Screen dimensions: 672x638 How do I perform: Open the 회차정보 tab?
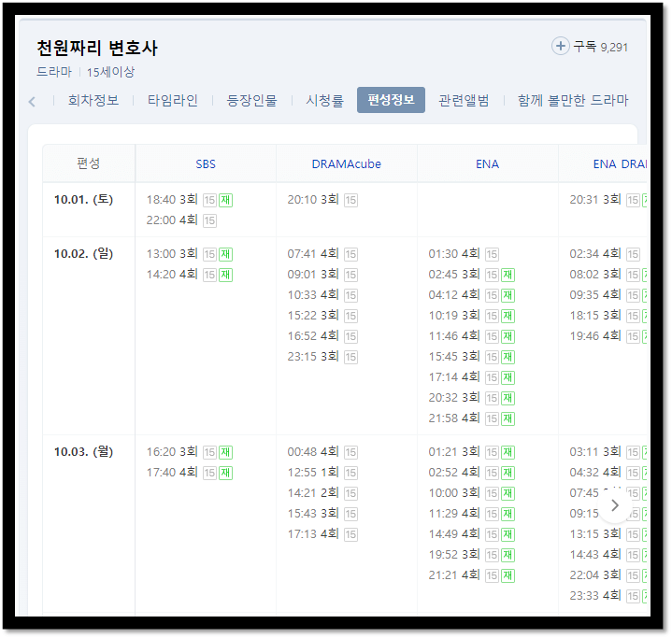tap(93, 100)
